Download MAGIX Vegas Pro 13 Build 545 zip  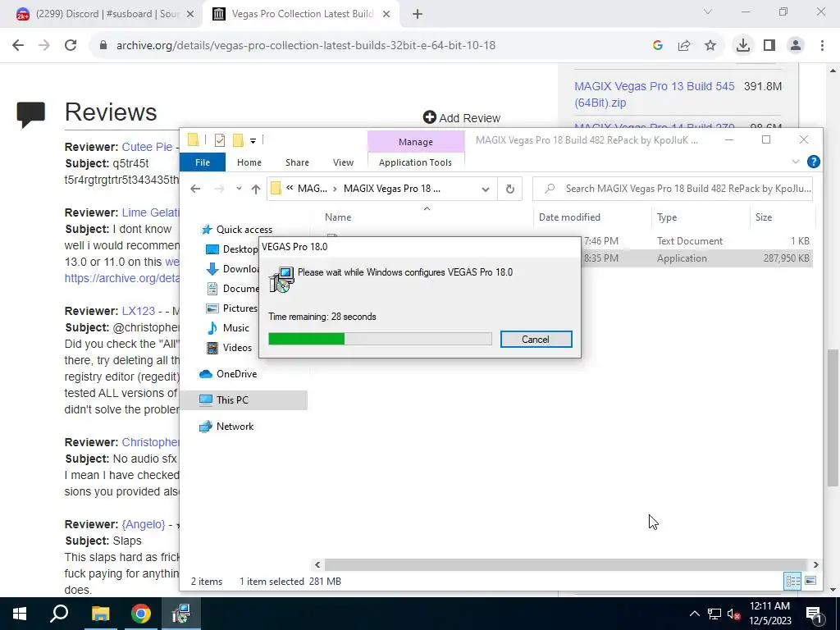coord(654,94)
